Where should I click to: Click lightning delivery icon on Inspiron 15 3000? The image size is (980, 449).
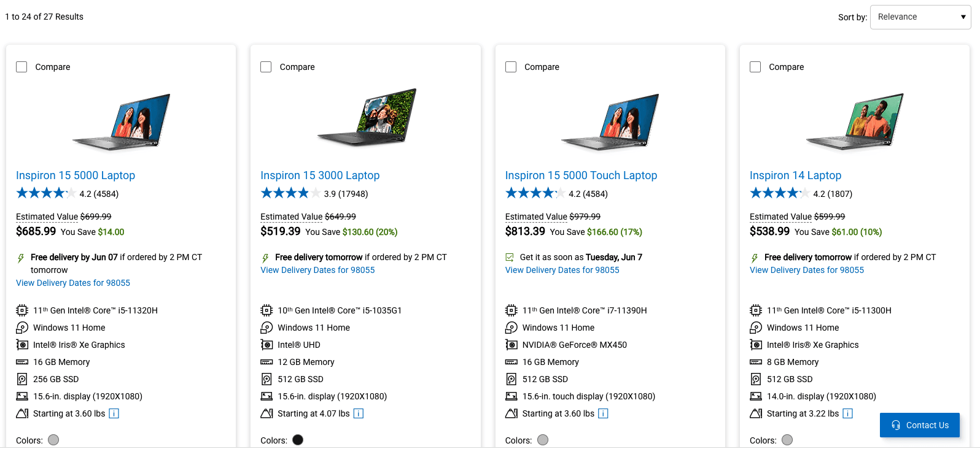tap(265, 258)
